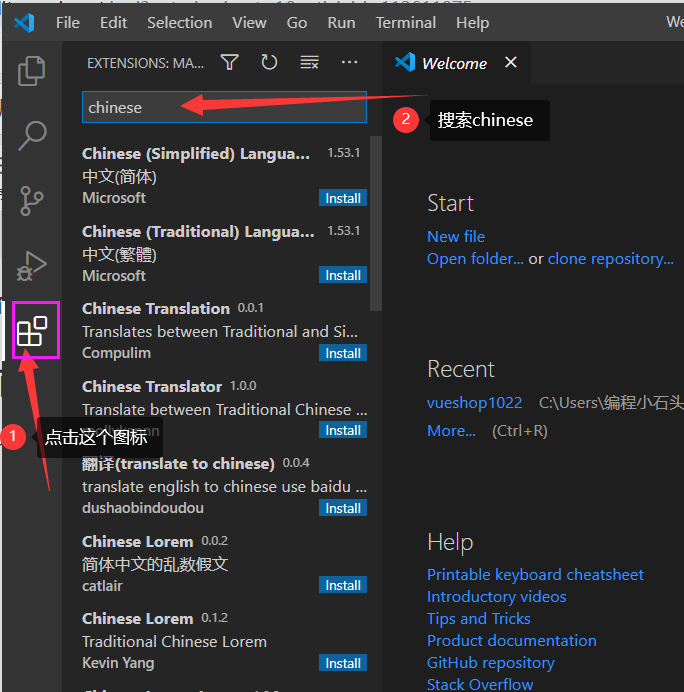Click the EXTENSIONS: MA... panel title

(145, 63)
